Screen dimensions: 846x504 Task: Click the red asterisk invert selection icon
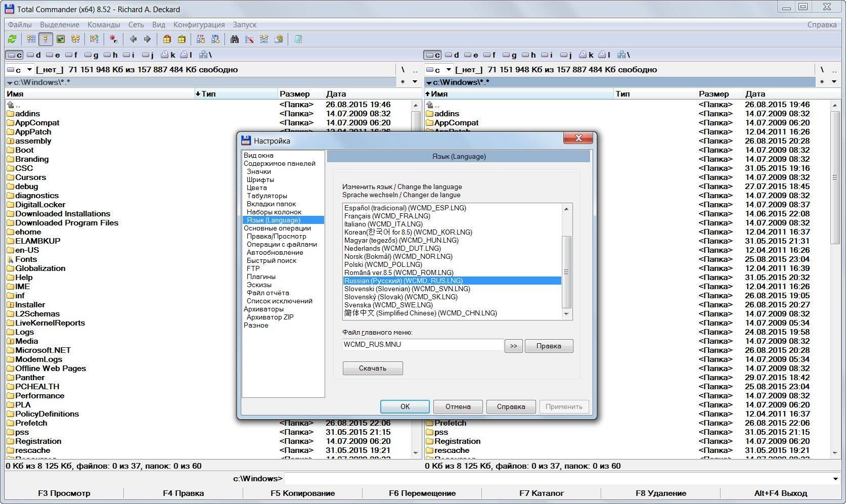[x=113, y=39]
